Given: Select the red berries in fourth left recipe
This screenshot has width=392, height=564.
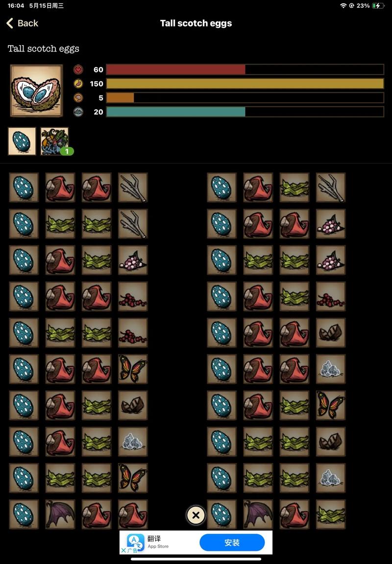Looking at the screenshot, I should pos(133,296).
